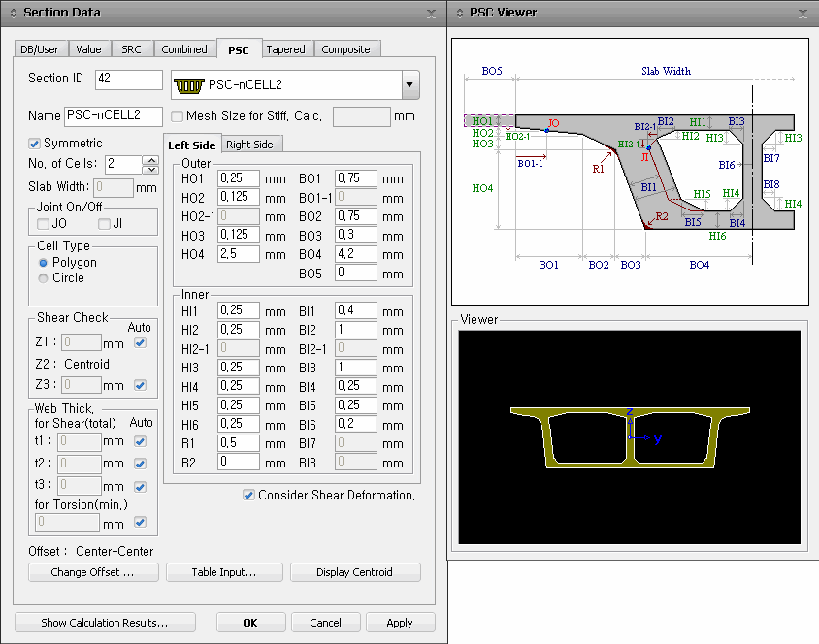
Task: Click the Section Data panel pin icon
Action: 14,13
